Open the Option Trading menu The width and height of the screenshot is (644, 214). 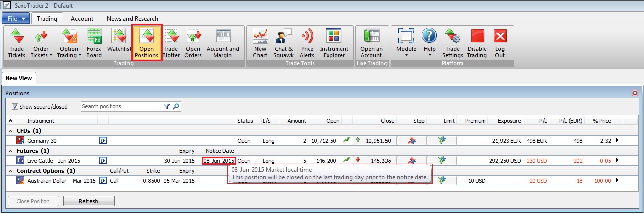click(69, 43)
